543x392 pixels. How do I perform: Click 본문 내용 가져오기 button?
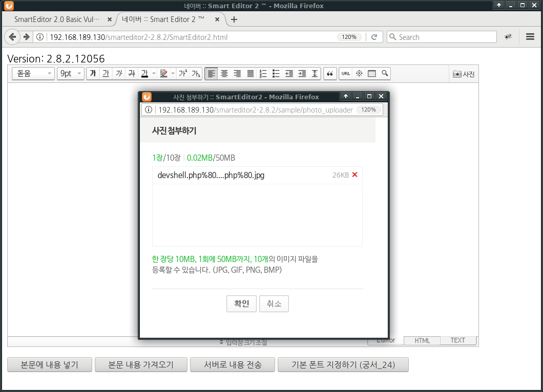pos(141,365)
